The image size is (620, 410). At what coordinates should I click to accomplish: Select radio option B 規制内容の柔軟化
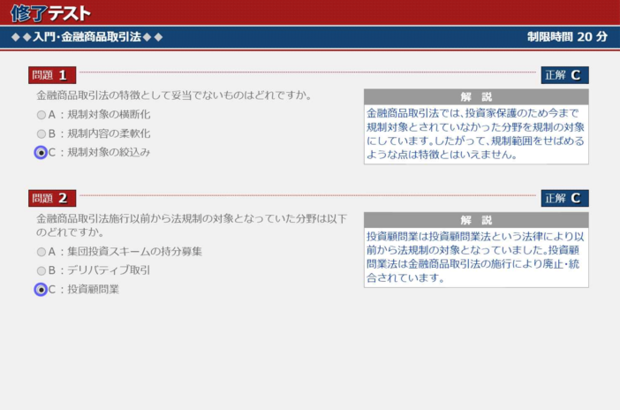pyautogui.click(x=41, y=133)
